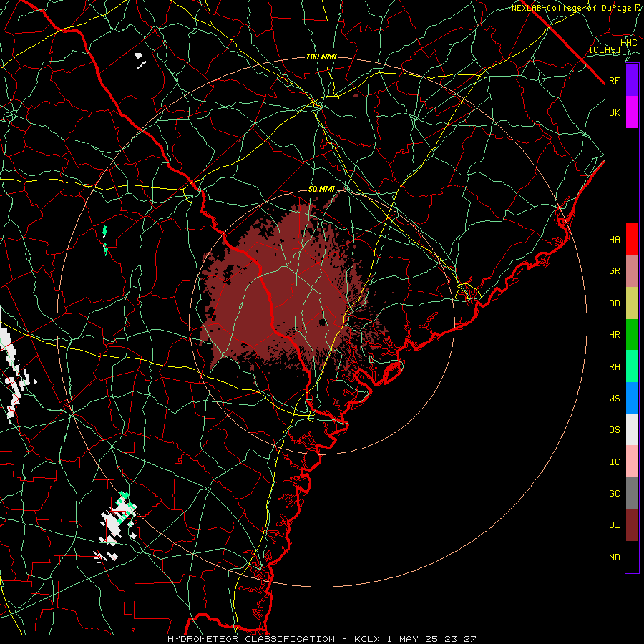Screen dimensions: 644x644
Task: Click the BI legend label
Action: 614,525
